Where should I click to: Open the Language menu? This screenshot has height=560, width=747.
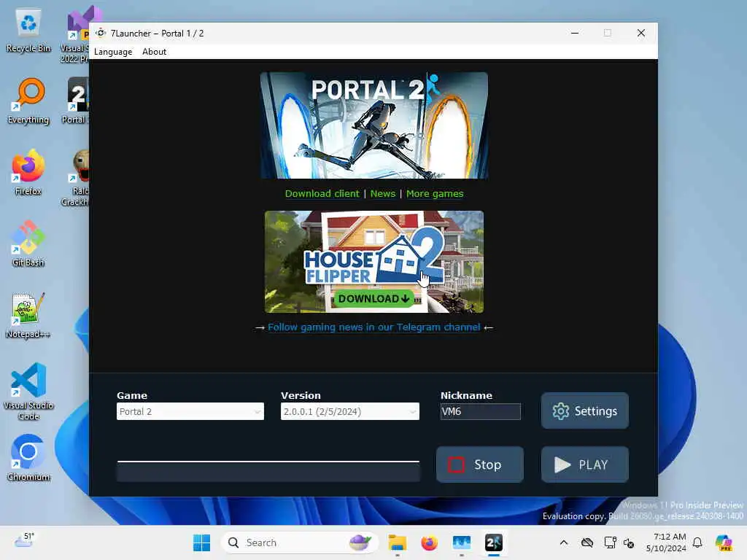113,52
